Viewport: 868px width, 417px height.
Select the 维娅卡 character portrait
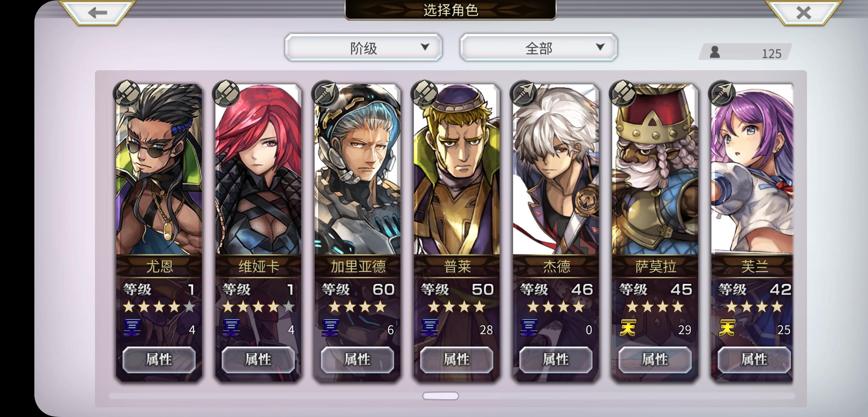pyautogui.click(x=258, y=170)
